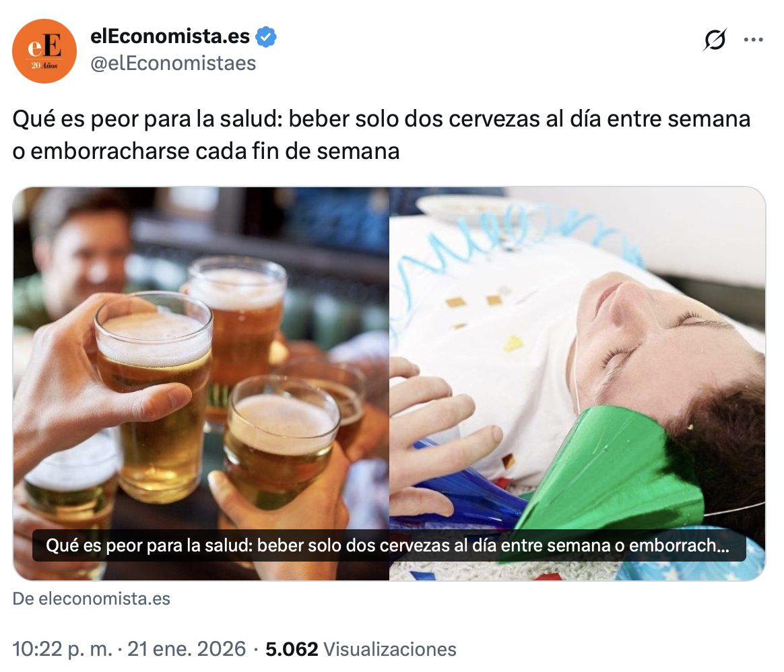Viewport: 784px width, 672px height.
Task: Click the card headline caption overlay
Action: (389, 545)
